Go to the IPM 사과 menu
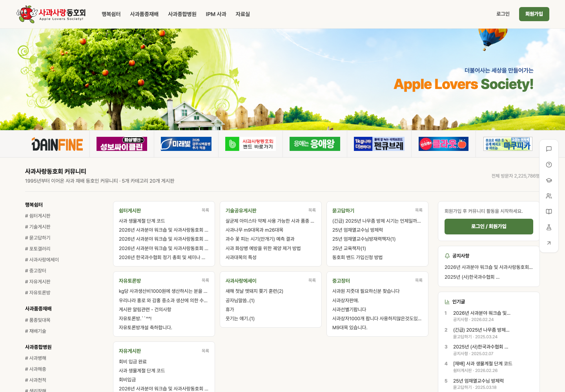 pos(216,14)
